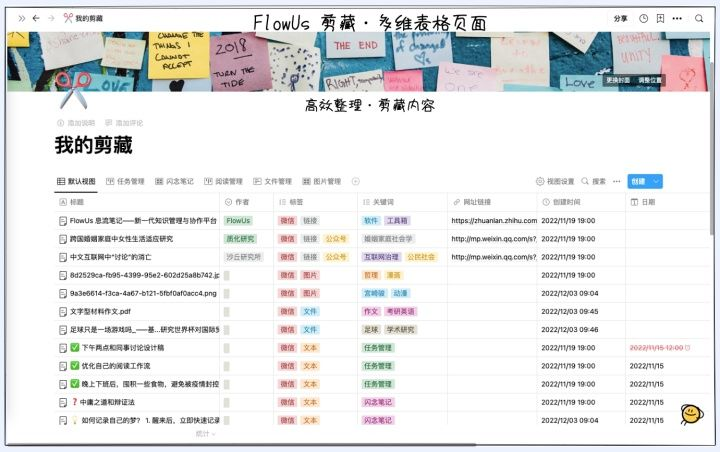Image resolution: width=720 pixels, height=452 pixels.
Task: Click the 互联网治理 keyword tag
Action: pyautogui.click(x=381, y=257)
